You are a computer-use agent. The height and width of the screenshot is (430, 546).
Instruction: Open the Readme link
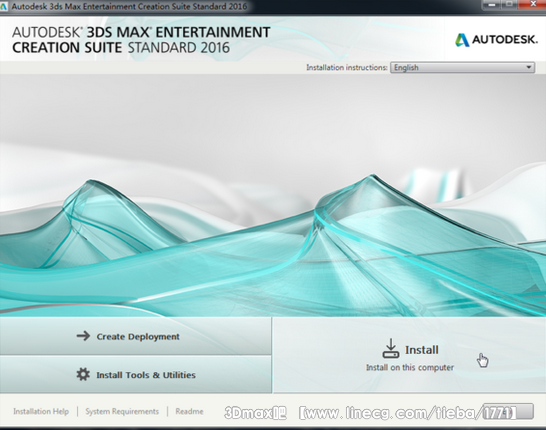coord(189,411)
